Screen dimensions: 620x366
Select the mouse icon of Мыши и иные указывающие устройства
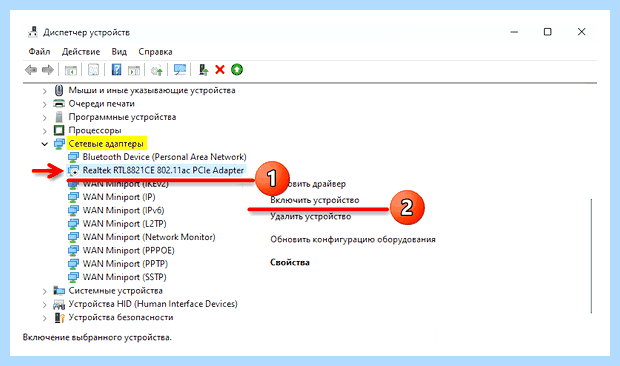59,91
